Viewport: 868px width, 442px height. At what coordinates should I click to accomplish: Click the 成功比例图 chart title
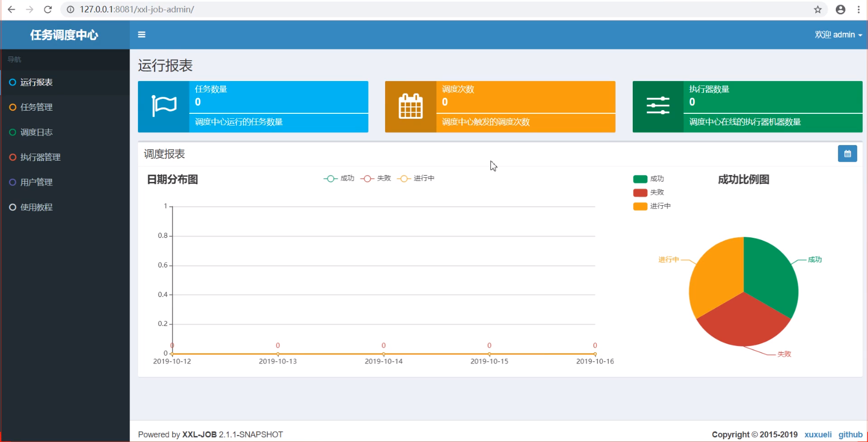click(743, 179)
